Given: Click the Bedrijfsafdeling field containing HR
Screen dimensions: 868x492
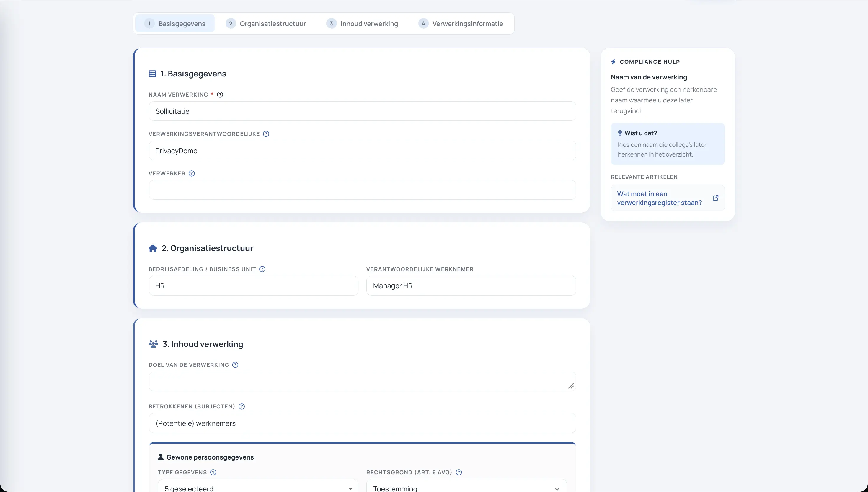Looking at the screenshot, I should point(253,286).
